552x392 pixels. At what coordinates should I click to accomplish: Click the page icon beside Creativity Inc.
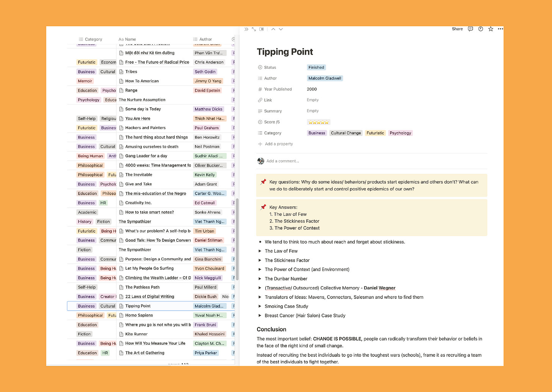121,203
